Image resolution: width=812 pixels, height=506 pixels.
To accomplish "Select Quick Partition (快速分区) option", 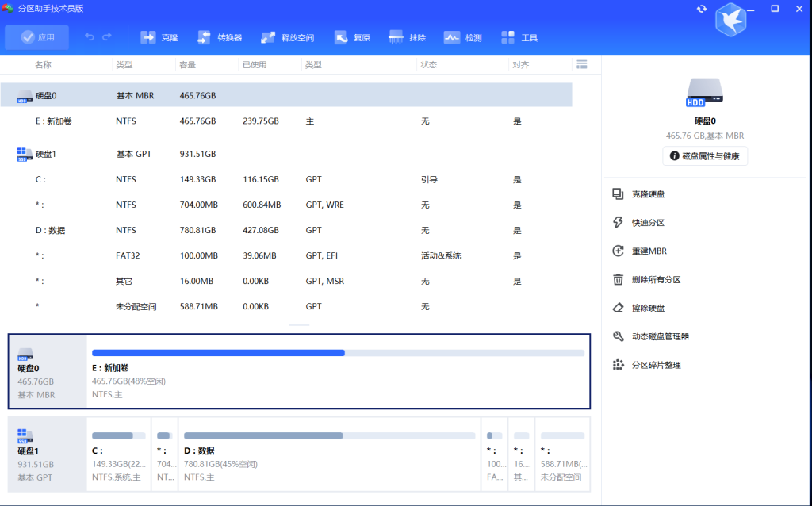I will (648, 223).
